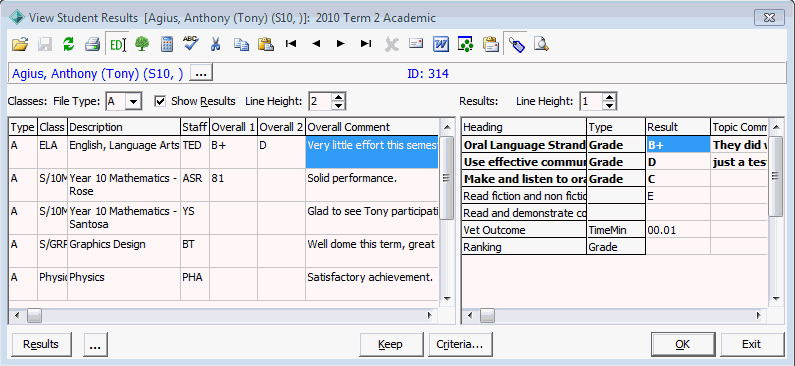The height and width of the screenshot is (366, 795).
Task: Click results table horizontal scrollbar thumb
Action: coord(487,316)
